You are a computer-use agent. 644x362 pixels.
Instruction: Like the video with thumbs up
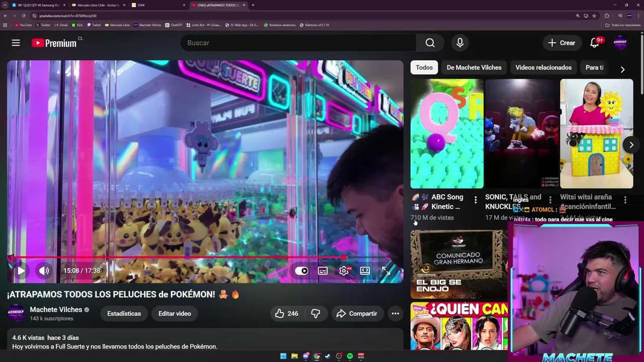pos(286,313)
